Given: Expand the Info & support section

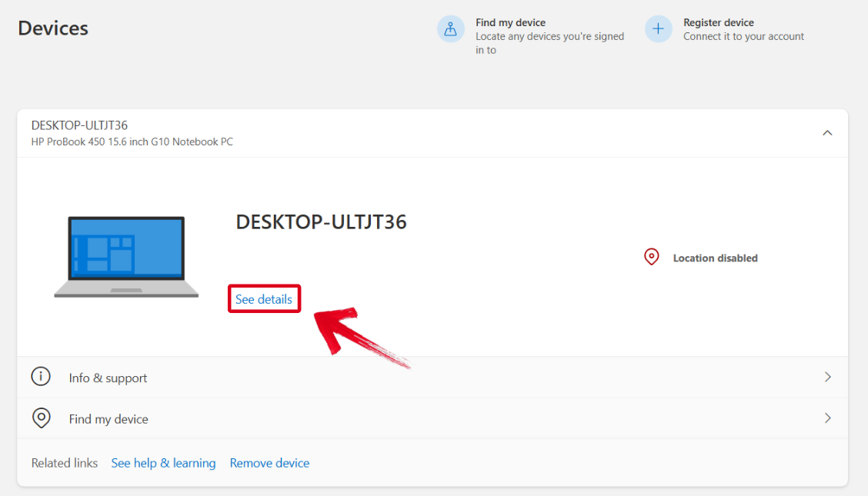Looking at the screenshot, I should [x=828, y=377].
